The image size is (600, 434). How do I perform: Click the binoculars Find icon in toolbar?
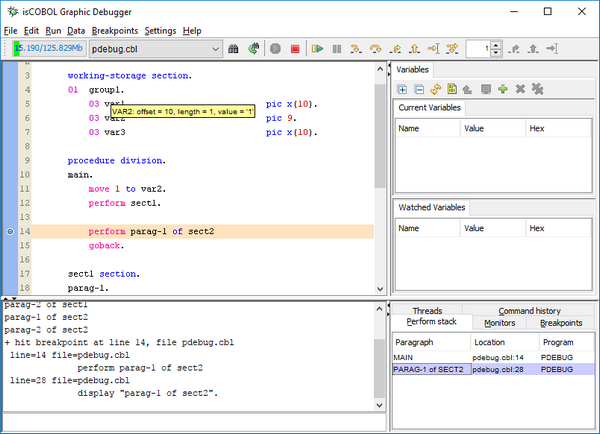[x=233, y=48]
